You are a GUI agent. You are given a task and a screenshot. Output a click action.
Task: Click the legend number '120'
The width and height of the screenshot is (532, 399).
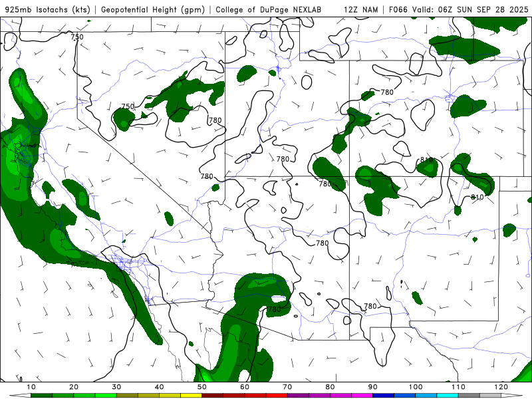(501, 387)
